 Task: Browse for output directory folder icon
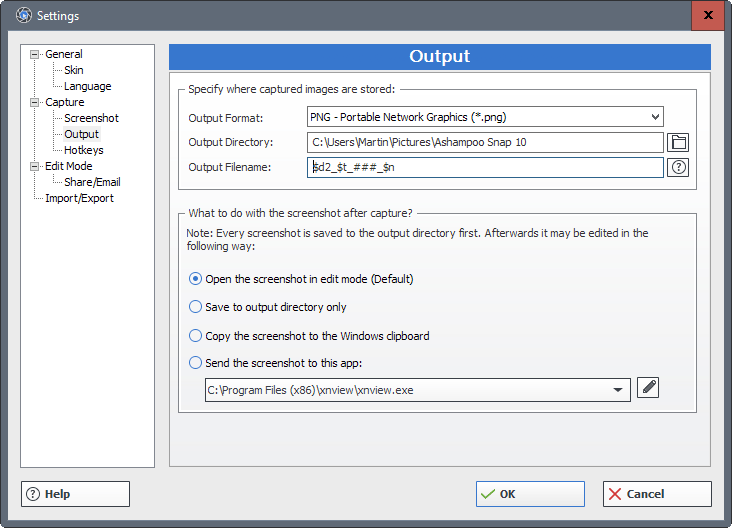(x=678, y=142)
